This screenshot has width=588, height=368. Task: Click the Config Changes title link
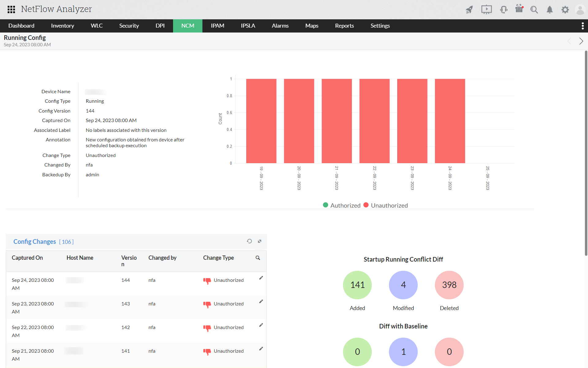click(35, 242)
